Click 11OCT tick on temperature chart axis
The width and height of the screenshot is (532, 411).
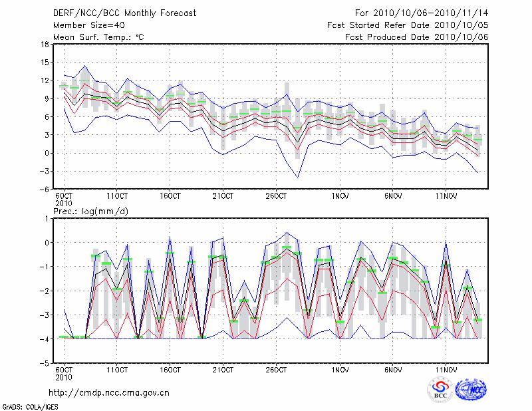coord(117,196)
